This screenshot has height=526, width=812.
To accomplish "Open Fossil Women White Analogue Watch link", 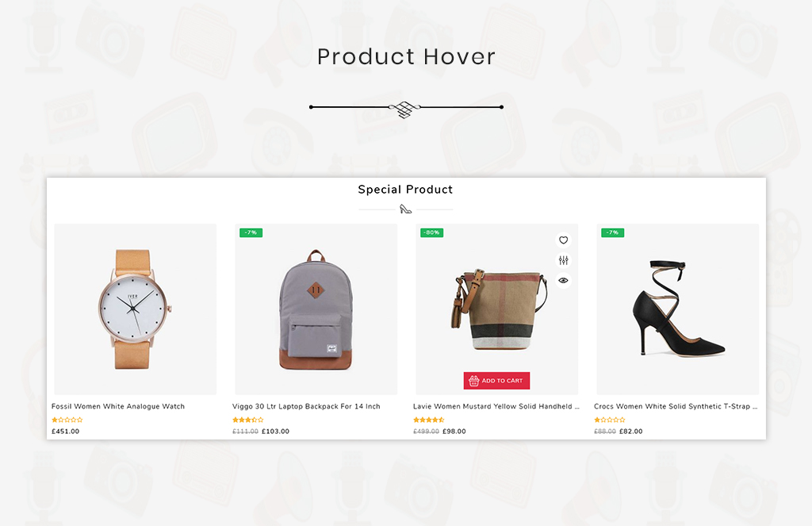I will pyautogui.click(x=118, y=406).
